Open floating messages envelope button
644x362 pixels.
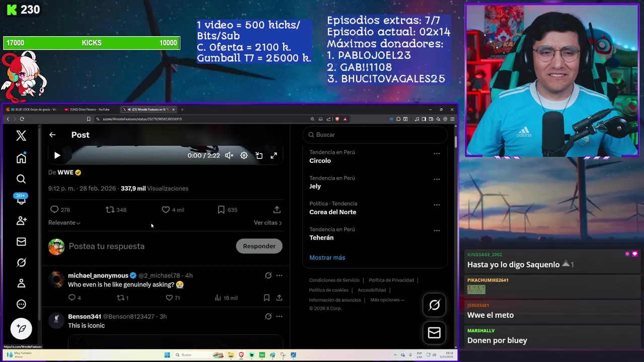pyautogui.click(x=434, y=333)
